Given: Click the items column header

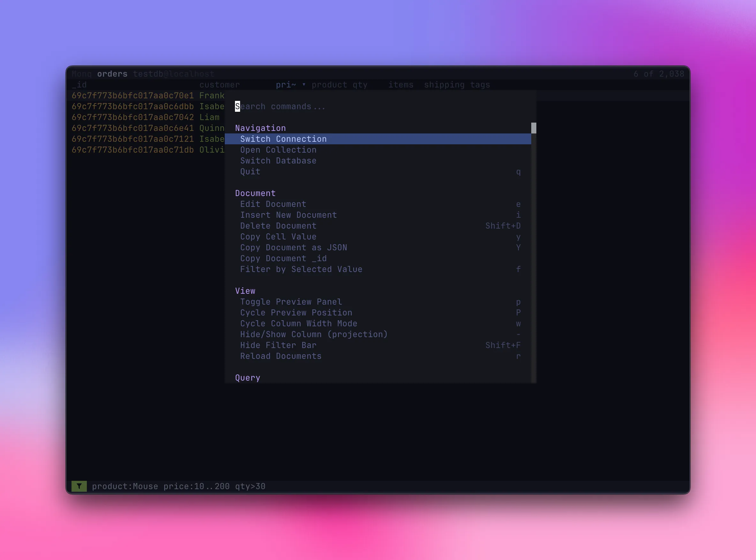Looking at the screenshot, I should (401, 85).
